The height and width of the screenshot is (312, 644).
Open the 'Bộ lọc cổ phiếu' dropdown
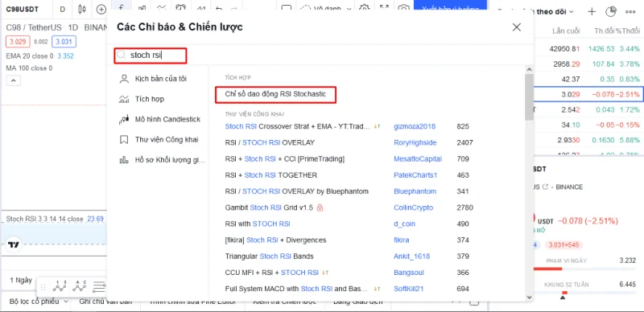click(39, 302)
